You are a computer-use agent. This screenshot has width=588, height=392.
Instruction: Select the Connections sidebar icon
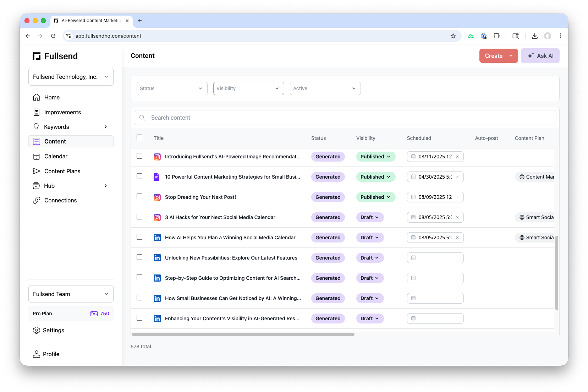(37, 200)
